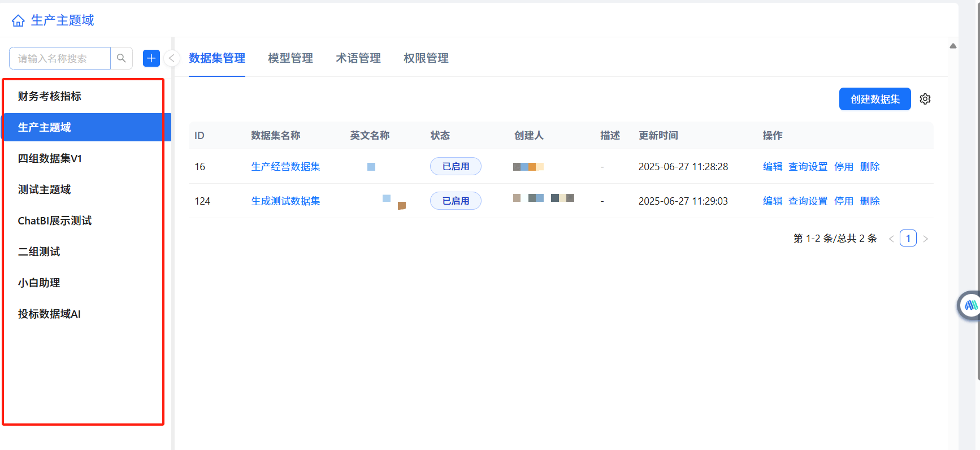Click the blue plus add button
The width and height of the screenshot is (980, 450).
[151, 58]
